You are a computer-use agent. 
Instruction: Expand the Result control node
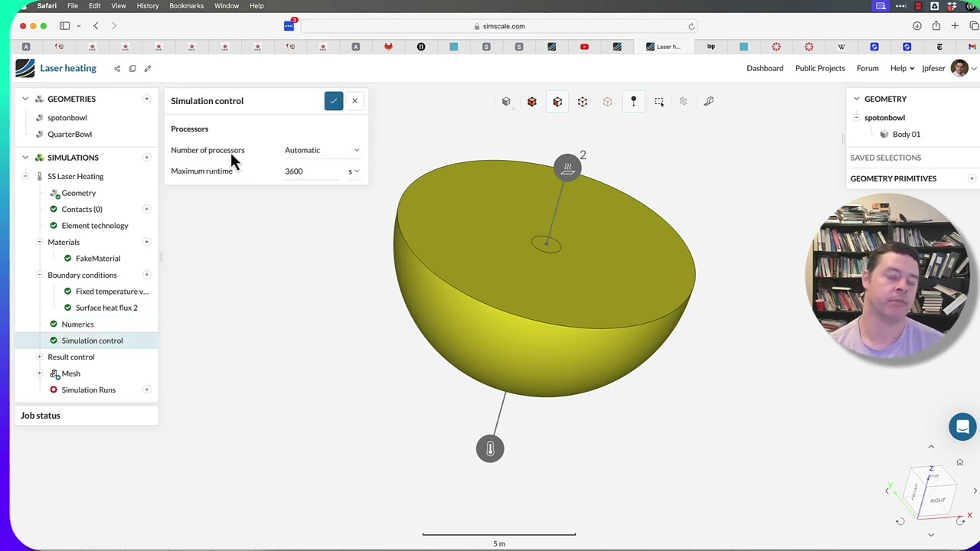pyautogui.click(x=39, y=357)
